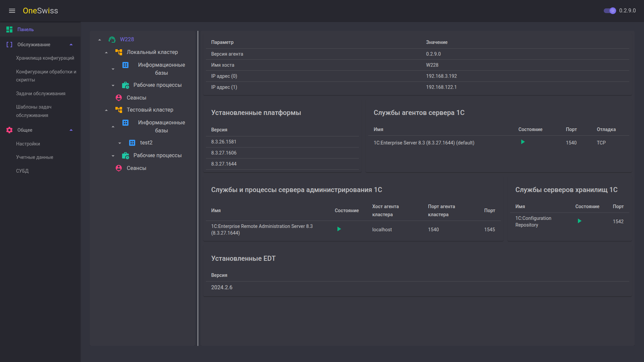Go to Учетные данные page
The height and width of the screenshot is (362, 644).
[x=35, y=157]
